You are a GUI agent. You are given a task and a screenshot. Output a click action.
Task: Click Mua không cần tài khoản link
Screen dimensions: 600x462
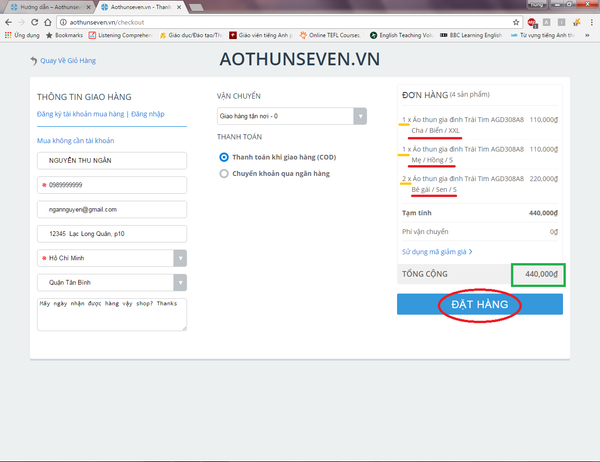point(75,140)
